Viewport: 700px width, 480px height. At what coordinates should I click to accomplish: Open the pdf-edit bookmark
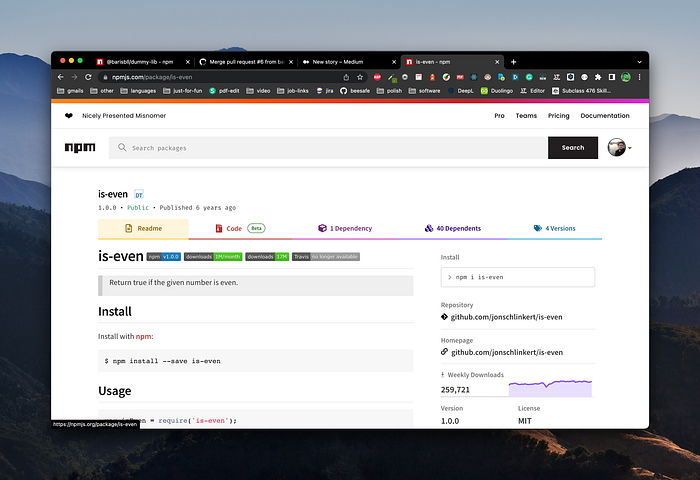tap(225, 91)
